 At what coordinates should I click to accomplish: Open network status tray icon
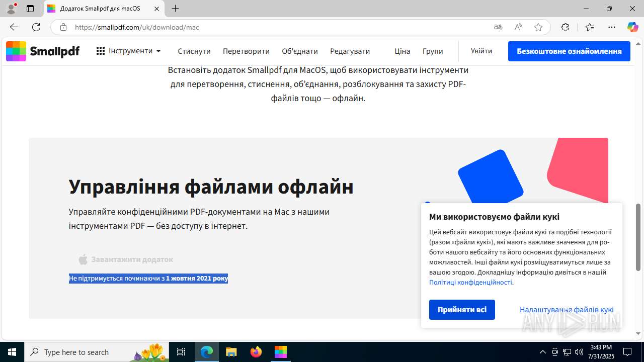pyautogui.click(x=567, y=352)
